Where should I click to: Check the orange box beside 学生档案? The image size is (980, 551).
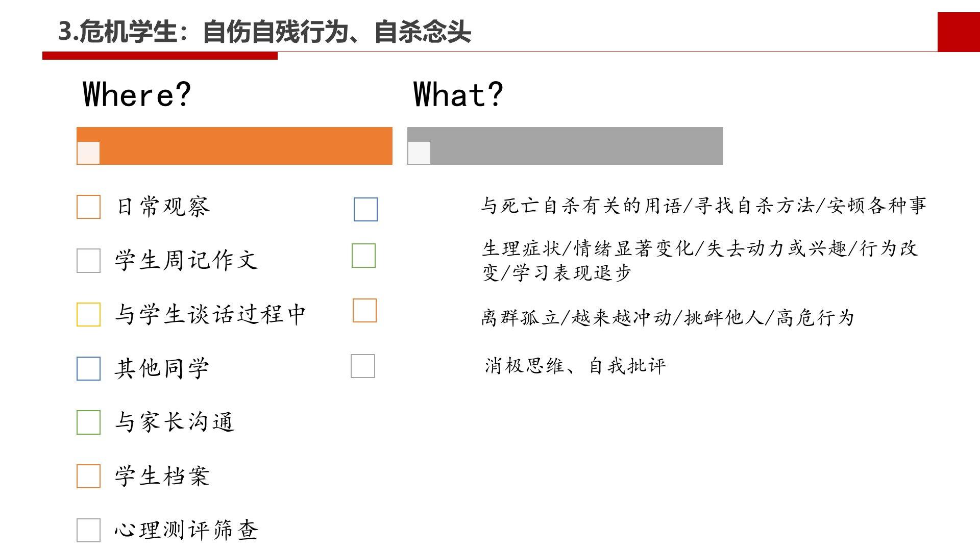[88, 476]
